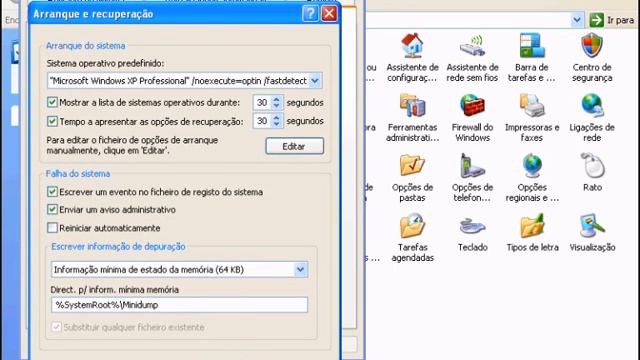This screenshot has height=360, width=640.
Task: Decrease recovery options seconds spinner
Action: tap(277, 124)
